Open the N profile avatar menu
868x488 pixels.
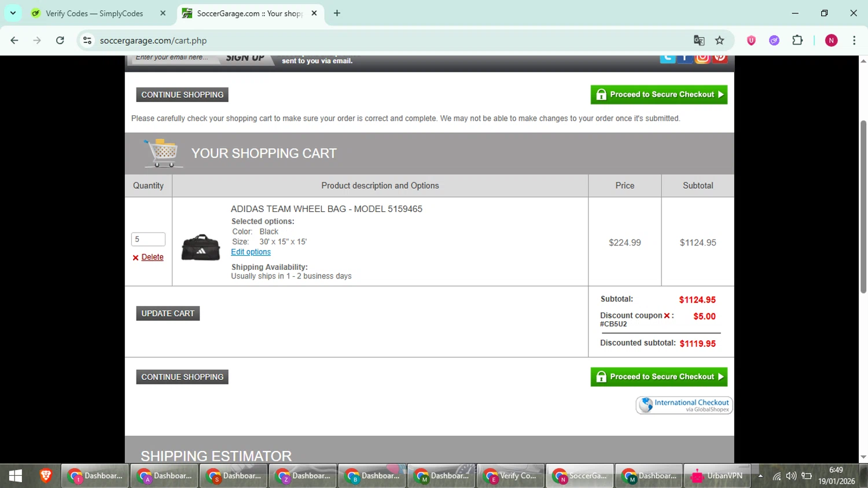tap(832, 41)
